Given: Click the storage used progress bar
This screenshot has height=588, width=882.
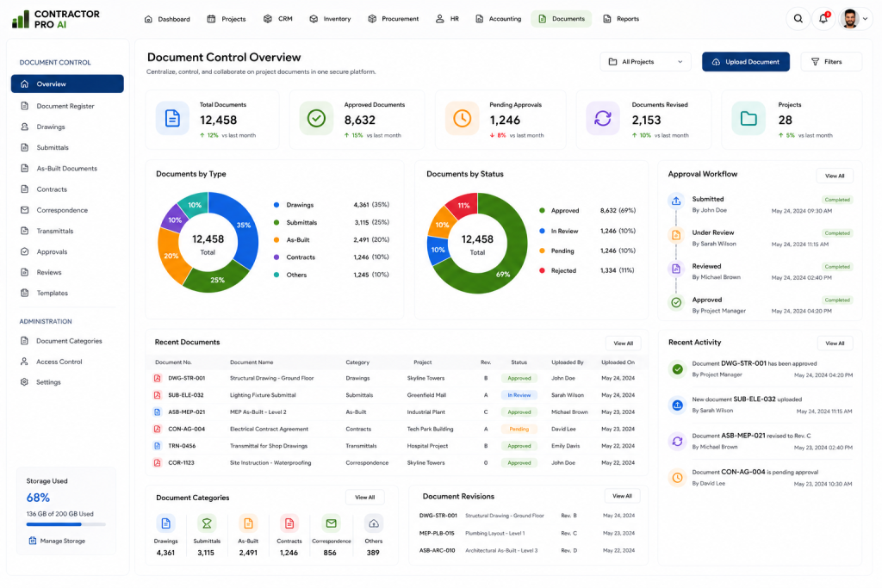Looking at the screenshot, I should tap(65, 524).
